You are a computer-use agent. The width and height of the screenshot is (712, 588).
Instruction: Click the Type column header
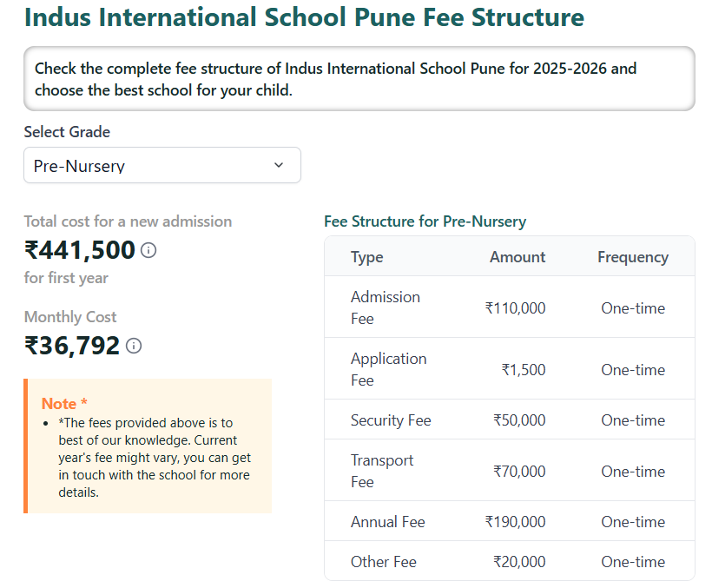[366, 257]
